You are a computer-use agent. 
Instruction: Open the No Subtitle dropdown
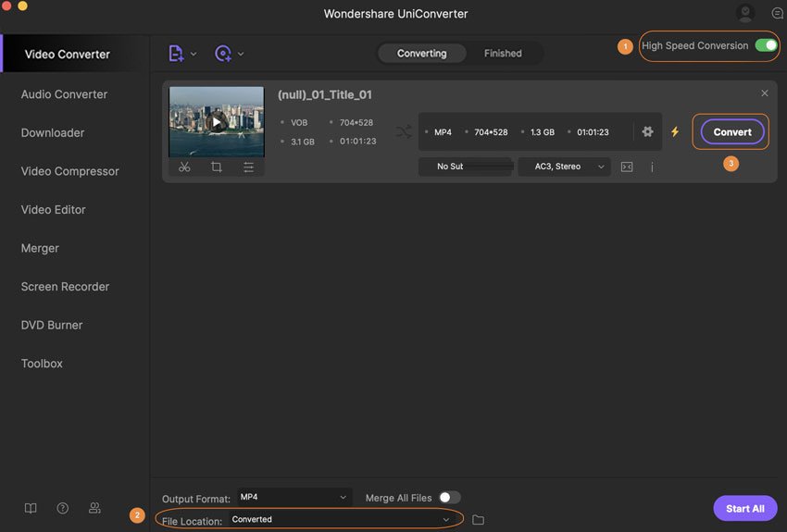tap(466, 167)
